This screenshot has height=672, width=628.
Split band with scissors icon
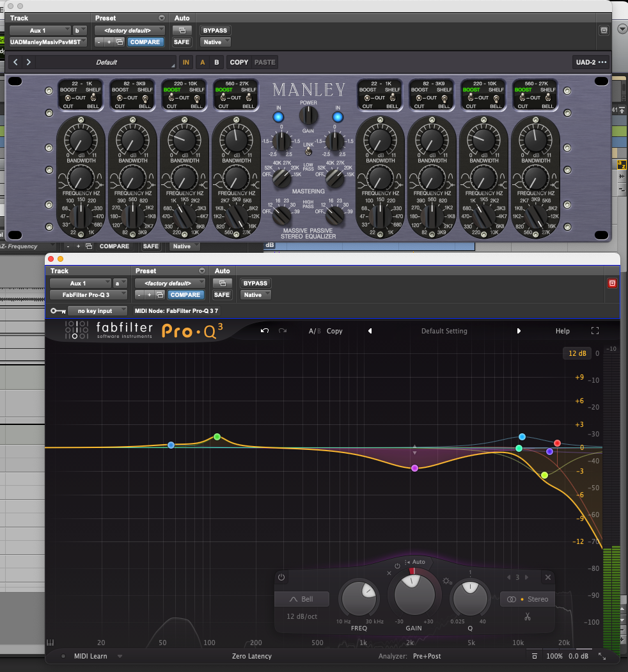coord(528,616)
